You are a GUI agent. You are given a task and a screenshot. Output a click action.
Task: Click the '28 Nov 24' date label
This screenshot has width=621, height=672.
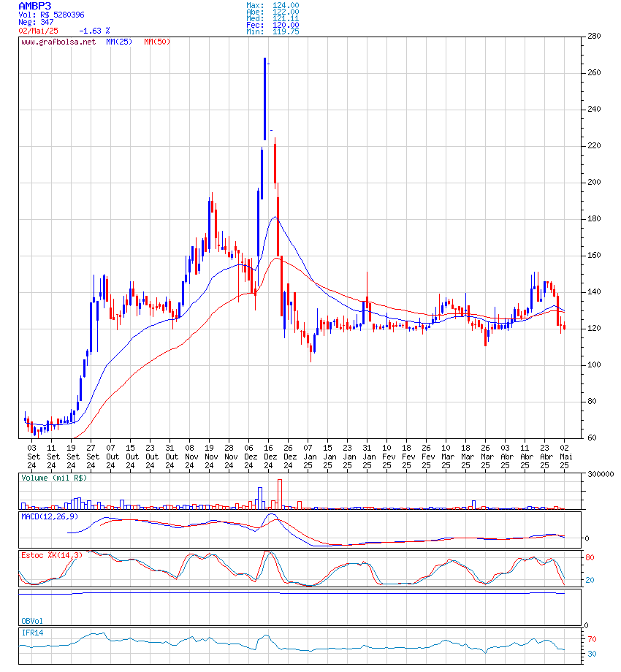229,457
